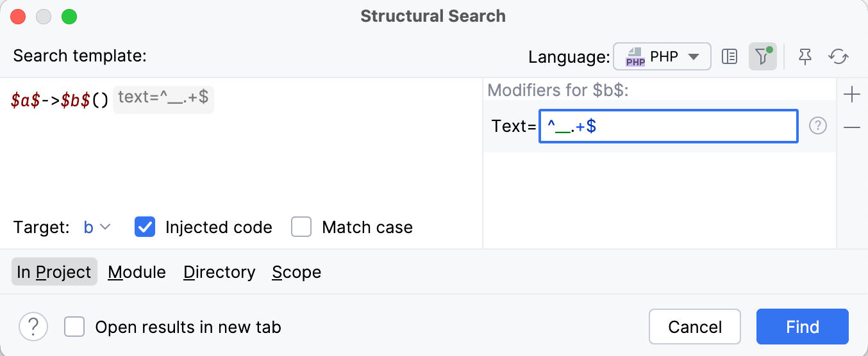Remove modifier with the minus icon
This screenshot has width=868, height=356.
852,127
